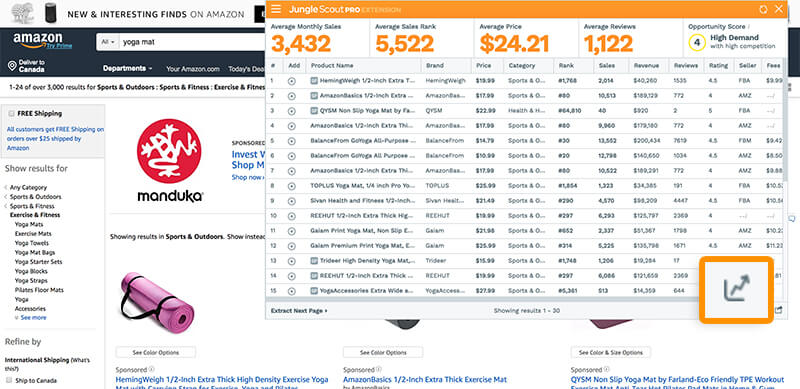Image resolution: width=800 pixels, height=389 pixels.
Task: Click the add icon for Sivan Health row
Action: click(291, 201)
